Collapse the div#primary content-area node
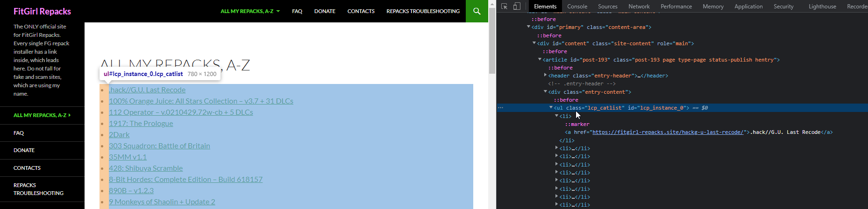Screen dimensions: 868x209 point(528,27)
